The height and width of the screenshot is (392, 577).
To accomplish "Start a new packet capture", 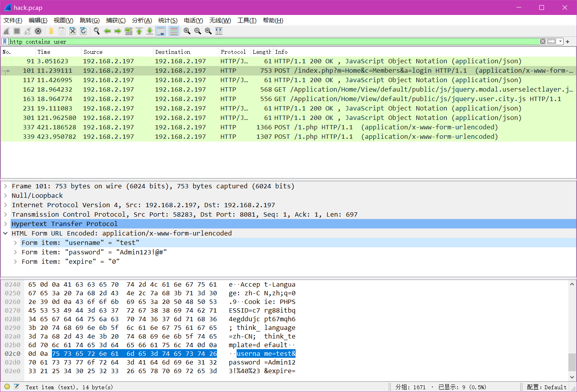I will pyautogui.click(x=6, y=31).
